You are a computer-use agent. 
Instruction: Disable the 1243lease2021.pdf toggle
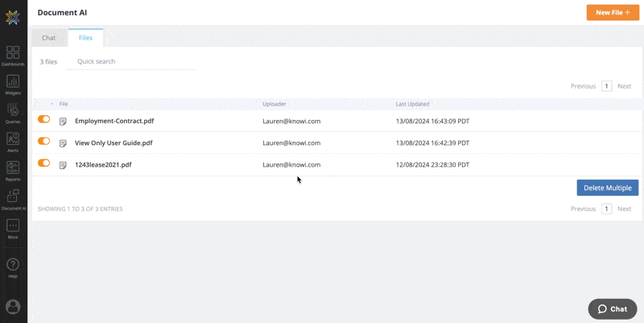43,163
